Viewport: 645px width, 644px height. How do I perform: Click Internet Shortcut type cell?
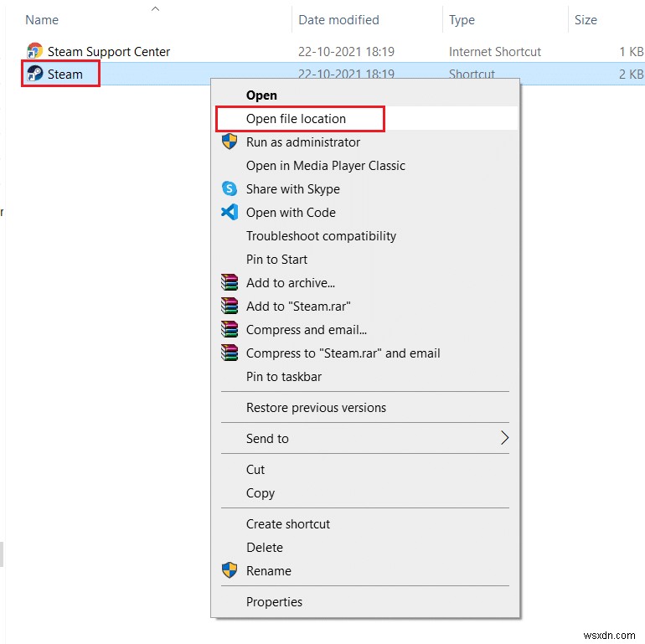[x=495, y=51]
